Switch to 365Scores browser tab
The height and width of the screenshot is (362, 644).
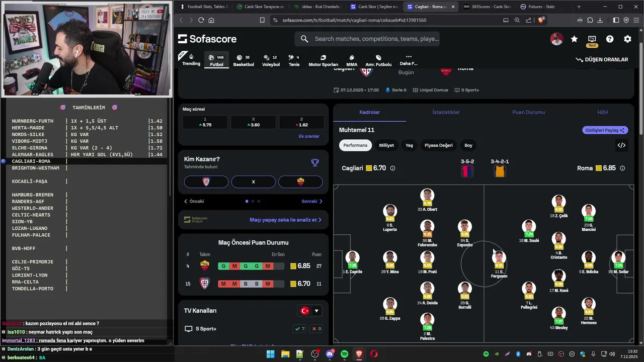[x=486, y=7]
